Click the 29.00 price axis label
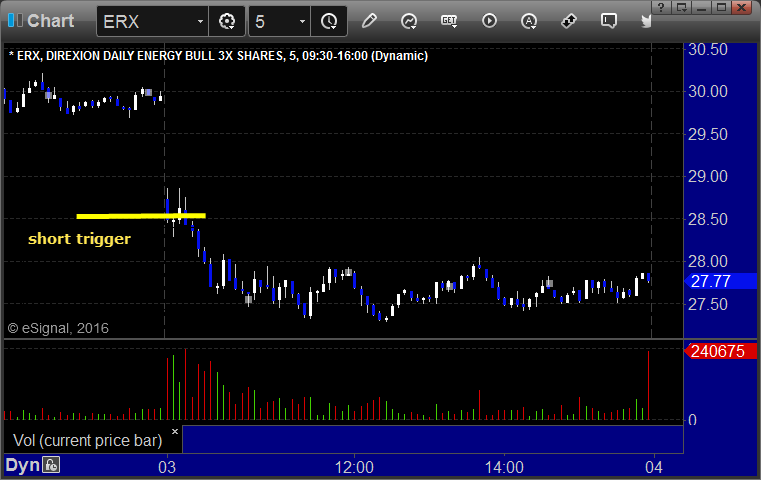Screen dimensions: 761x480 coord(708,177)
